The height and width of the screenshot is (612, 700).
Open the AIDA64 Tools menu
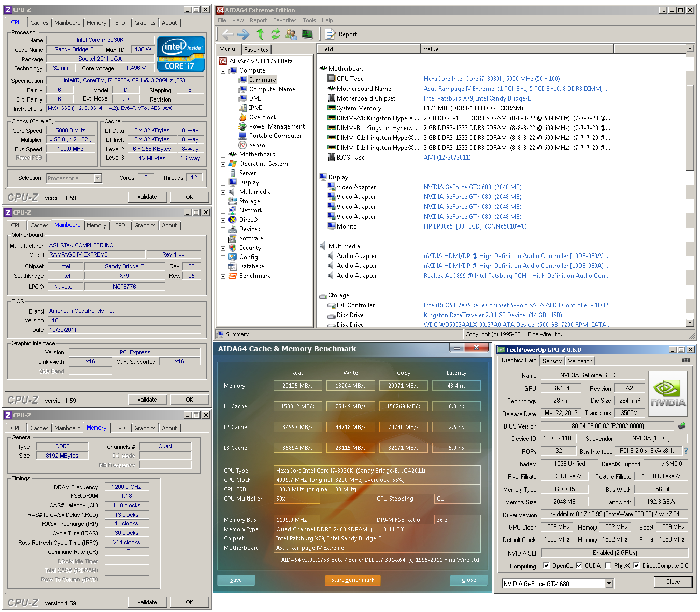[x=309, y=20]
